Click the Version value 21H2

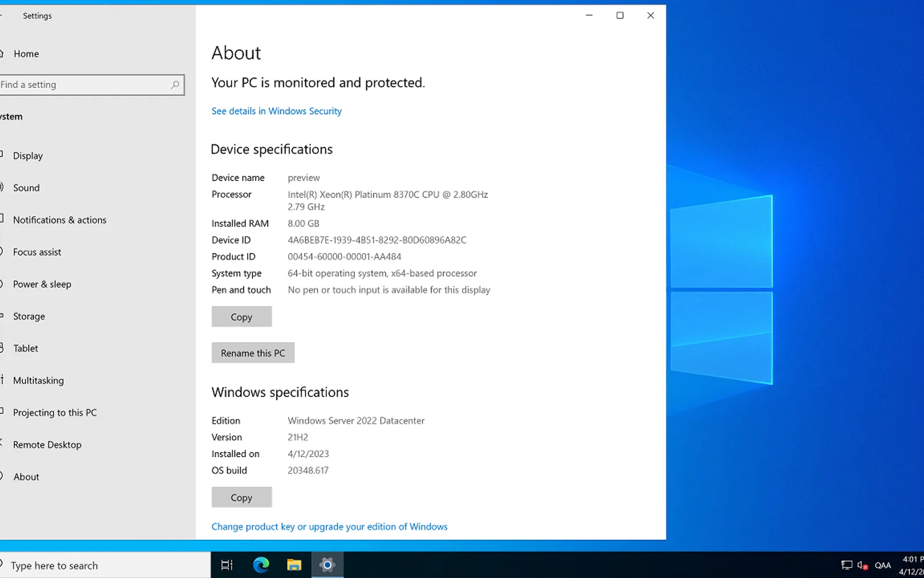point(298,438)
